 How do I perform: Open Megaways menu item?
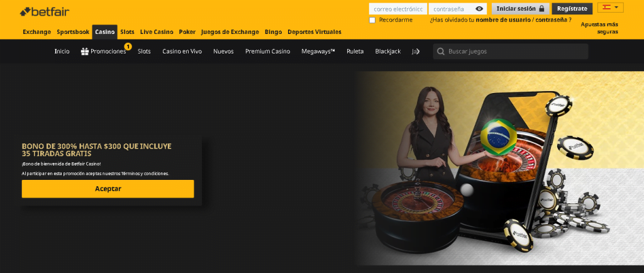click(x=318, y=52)
